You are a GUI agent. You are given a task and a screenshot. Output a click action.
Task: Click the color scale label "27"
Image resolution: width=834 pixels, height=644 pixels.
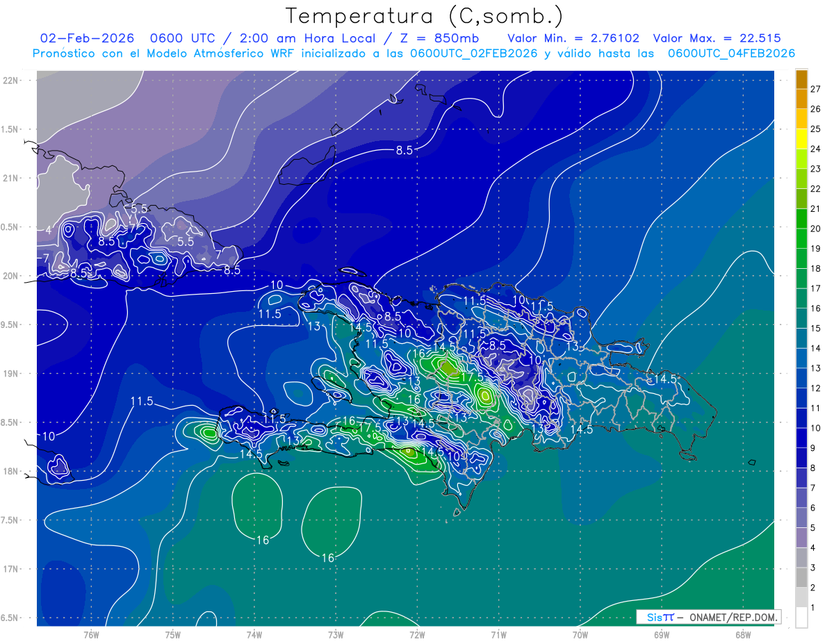[x=815, y=89]
